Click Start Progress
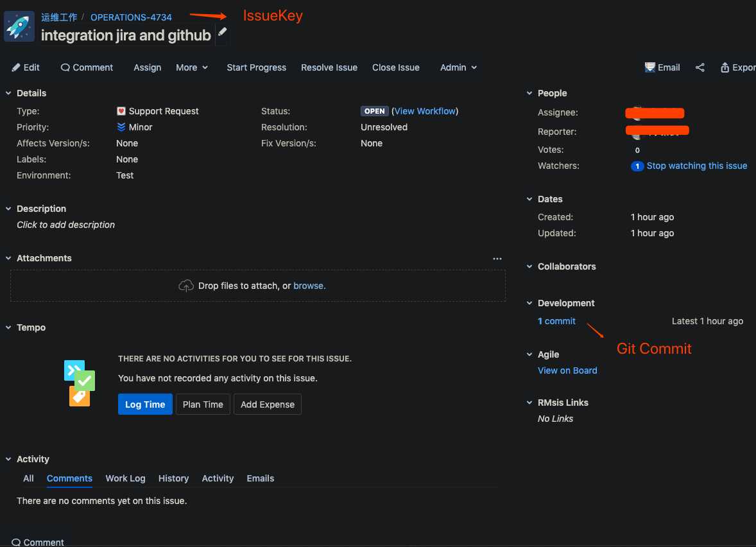 tap(257, 67)
